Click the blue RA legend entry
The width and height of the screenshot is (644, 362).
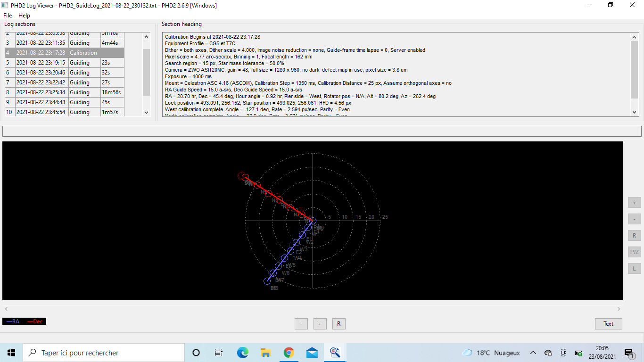pyautogui.click(x=13, y=321)
